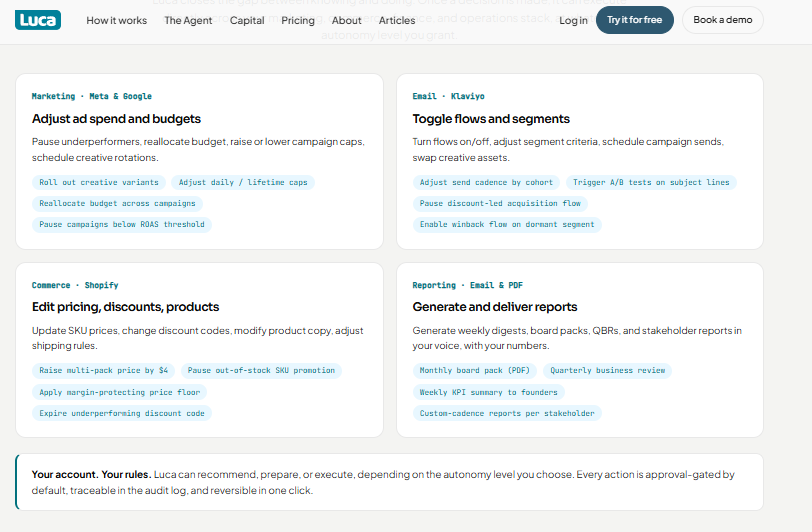Select Pause discount-led acquisition flow tag

(x=500, y=203)
